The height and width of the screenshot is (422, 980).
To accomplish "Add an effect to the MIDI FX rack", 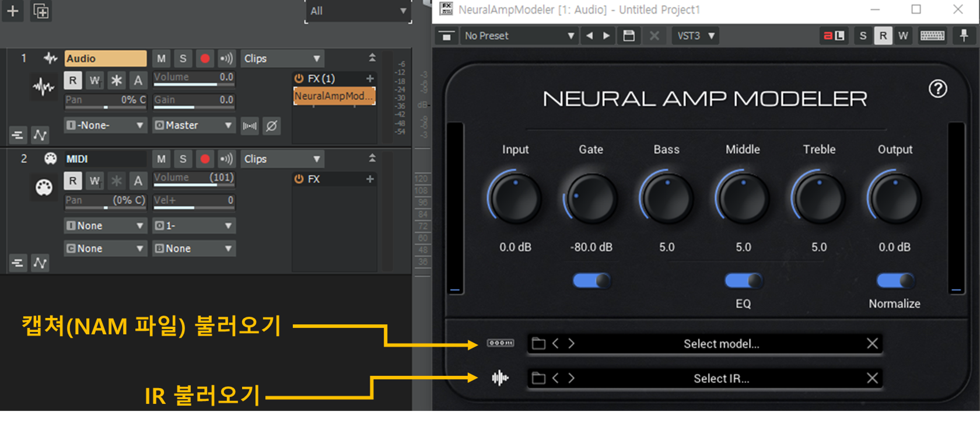I will pos(370,179).
